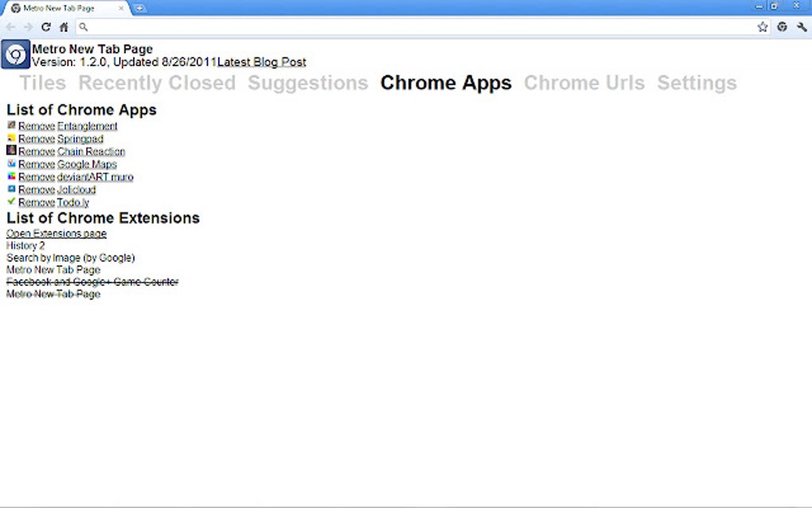Click inside the browser address bar
This screenshot has height=508, width=812.
[318, 26]
